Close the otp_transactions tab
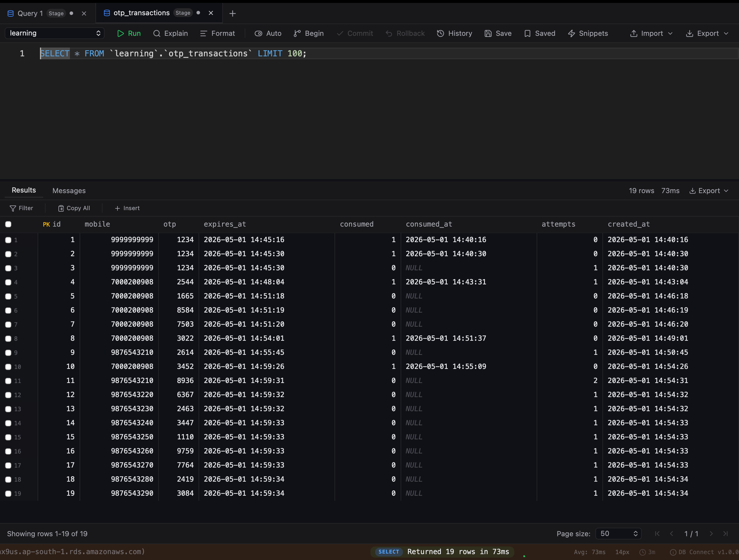 (x=211, y=13)
